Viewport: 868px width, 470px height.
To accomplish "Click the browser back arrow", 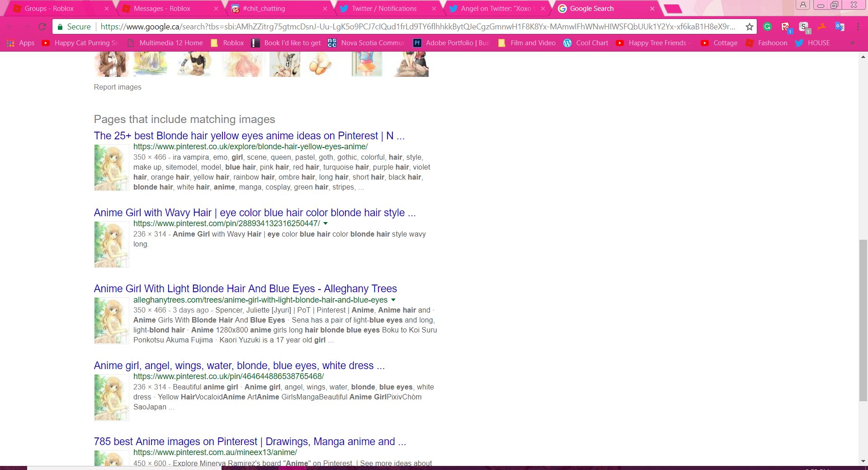I will tap(11, 27).
